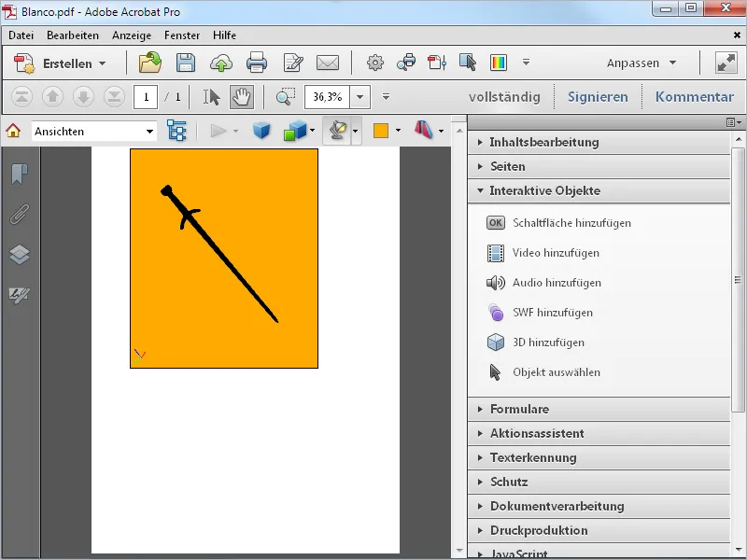Click the blue cube projection icon
This screenshot has width=747, height=560.
coord(261,131)
